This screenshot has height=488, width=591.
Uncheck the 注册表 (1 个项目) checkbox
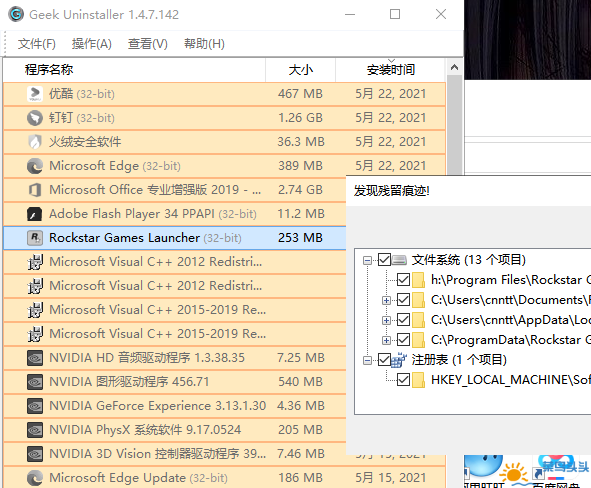tap(384, 359)
